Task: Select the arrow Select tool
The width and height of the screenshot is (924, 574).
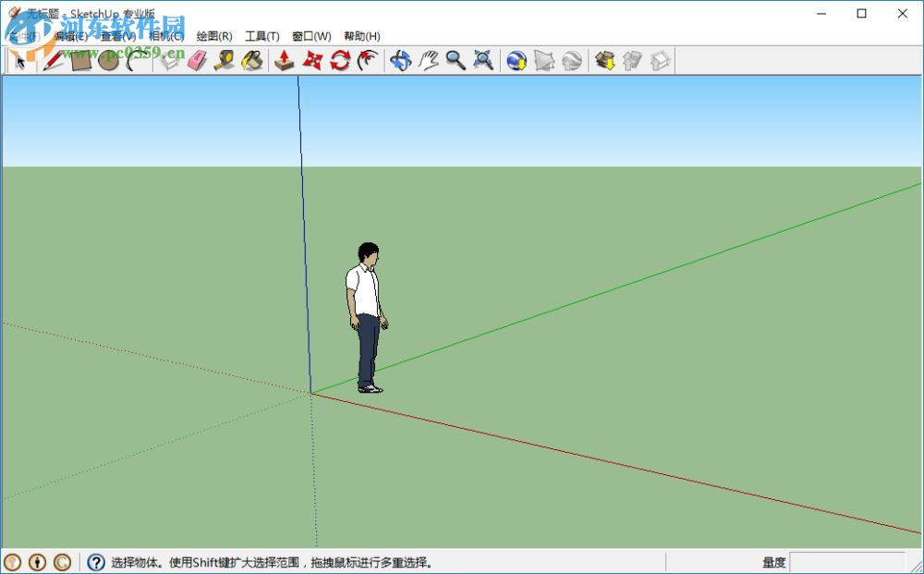Action: 20,60
